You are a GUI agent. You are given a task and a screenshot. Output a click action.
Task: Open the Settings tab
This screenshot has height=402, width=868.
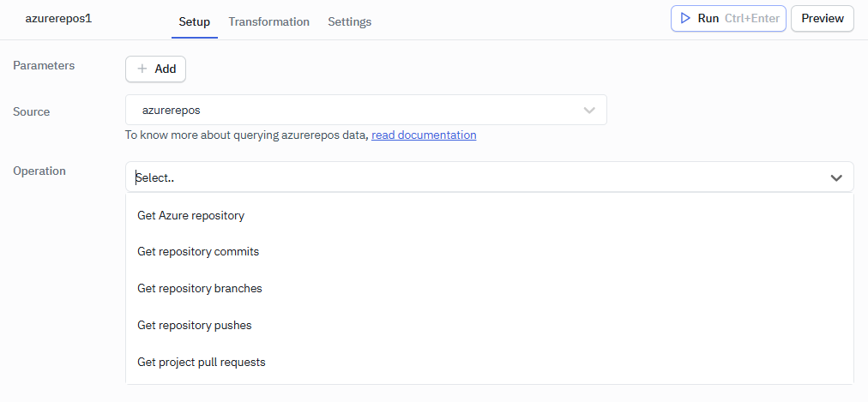[x=349, y=22]
